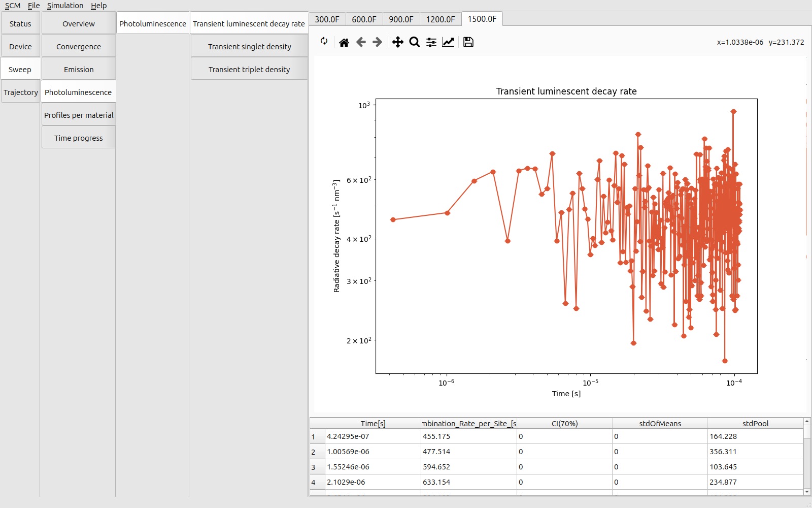Viewport: 812px width, 508px height.
Task: Open the Convergence tab
Action: [x=79, y=47]
